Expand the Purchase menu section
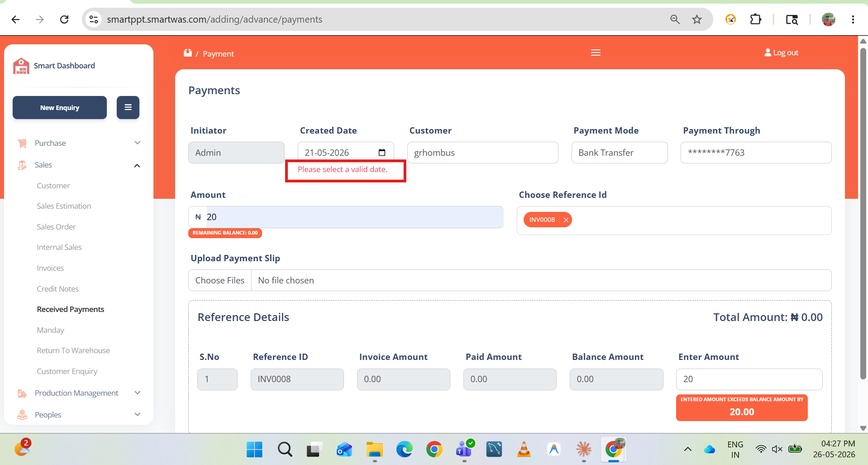Image resolution: width=868 pixels, height=465 pixels. tap(138, 143)
